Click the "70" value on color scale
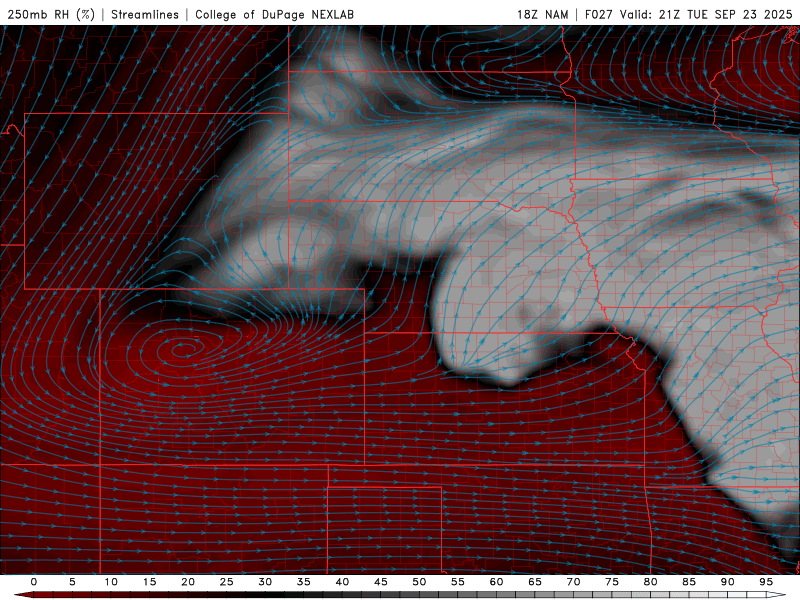800x600 pixels. tap(573, 582)
